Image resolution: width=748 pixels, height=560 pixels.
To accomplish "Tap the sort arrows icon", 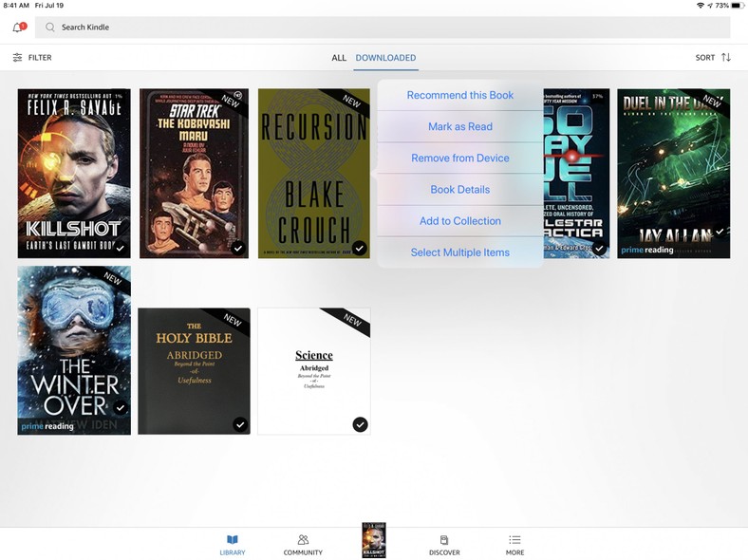I will [x=726, y=58].
